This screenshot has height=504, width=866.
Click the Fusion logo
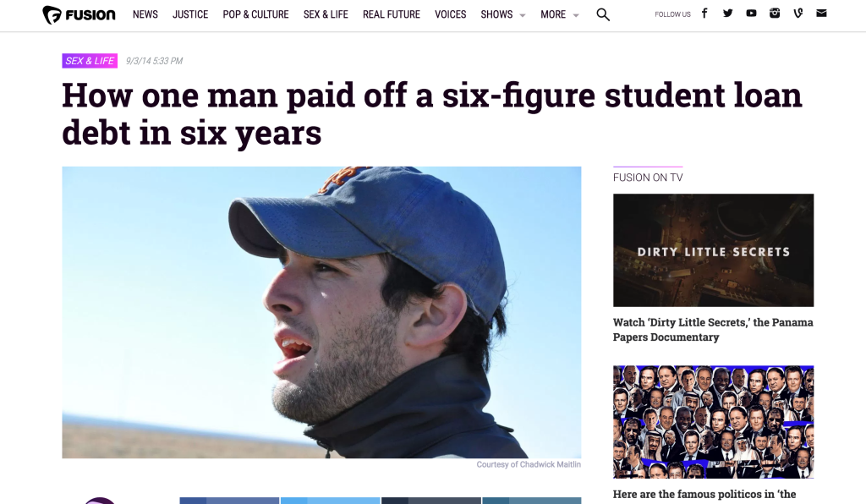point(79,15)
